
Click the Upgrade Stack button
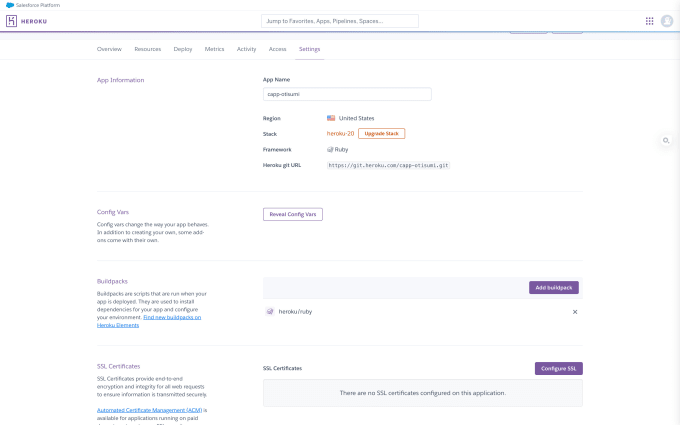click(382, 134)
